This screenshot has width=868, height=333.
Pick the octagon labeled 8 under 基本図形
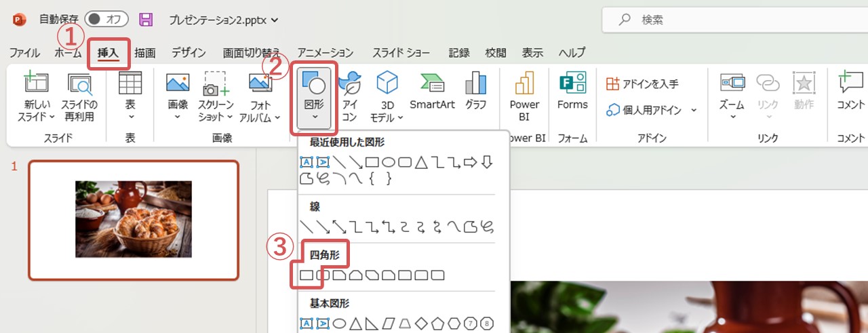[486, 324]
